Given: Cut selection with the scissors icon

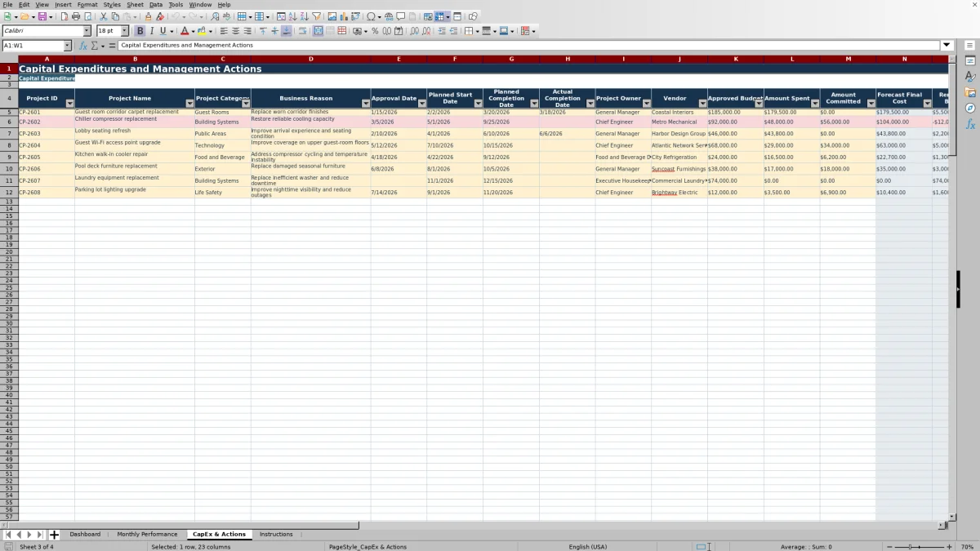Looking at the screenshot, I should click(x=103, y=16).
